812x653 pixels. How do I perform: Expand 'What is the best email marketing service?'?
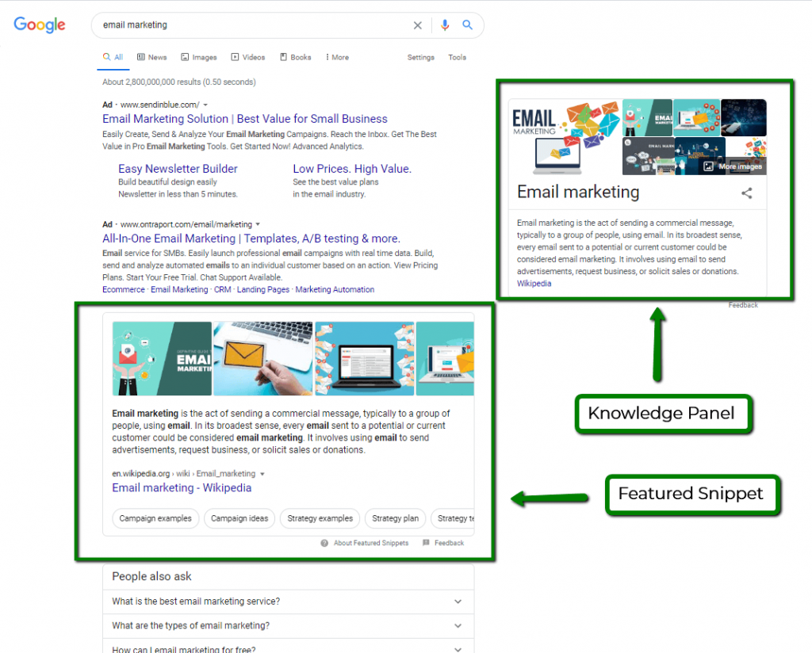pyautogui.click(x=458, y=601)
